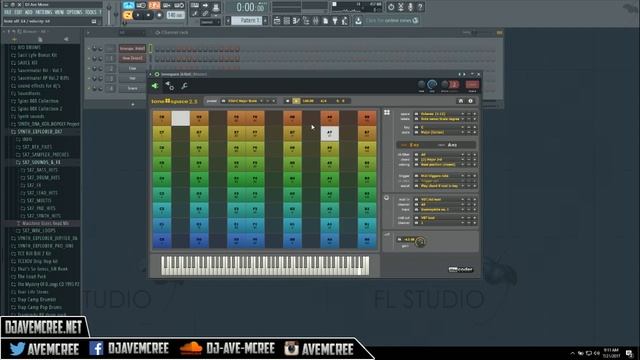Click the Facebook icon in overlay
The height and width of the screenshot is (360, 640).
coord(96,349)
